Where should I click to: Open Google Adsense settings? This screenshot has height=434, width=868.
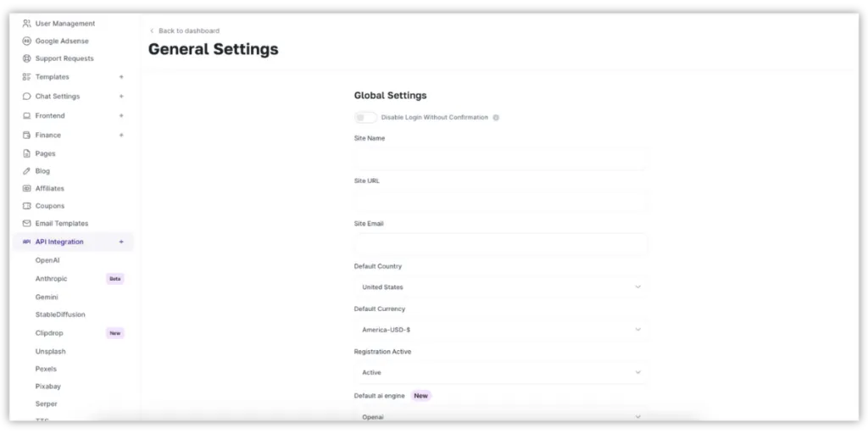(61, 41)
